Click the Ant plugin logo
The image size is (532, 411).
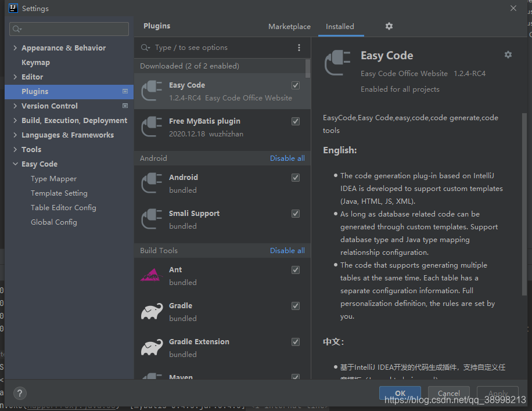152,275
